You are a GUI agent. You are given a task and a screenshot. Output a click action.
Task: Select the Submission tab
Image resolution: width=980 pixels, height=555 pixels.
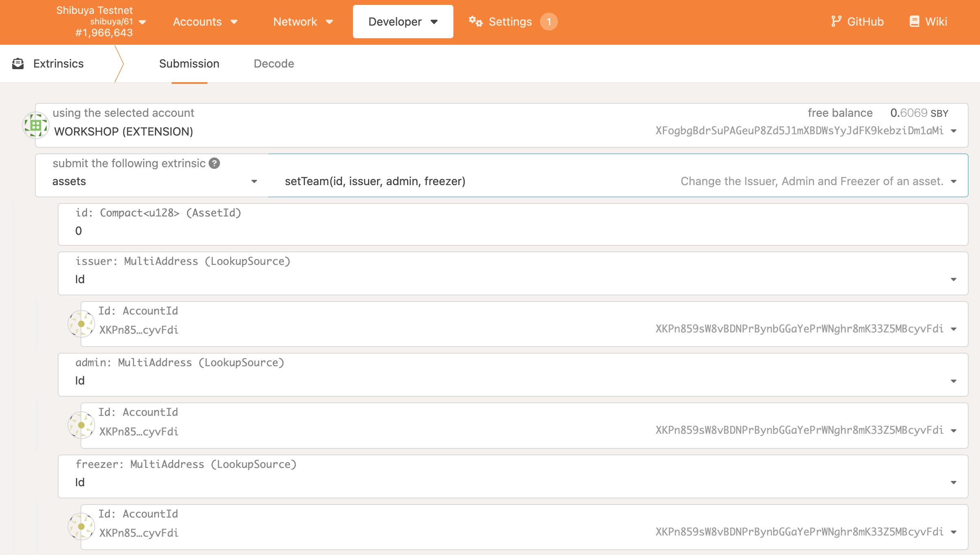[x=189, y=63]
